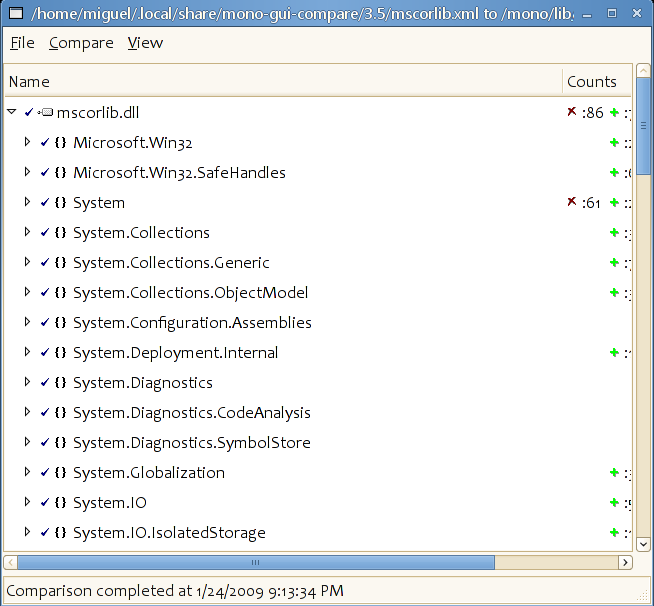Expand System.Diagnostics.CodeAnalysis arrow
Screen dimensions: 654x606
click(x=27, y=412)
